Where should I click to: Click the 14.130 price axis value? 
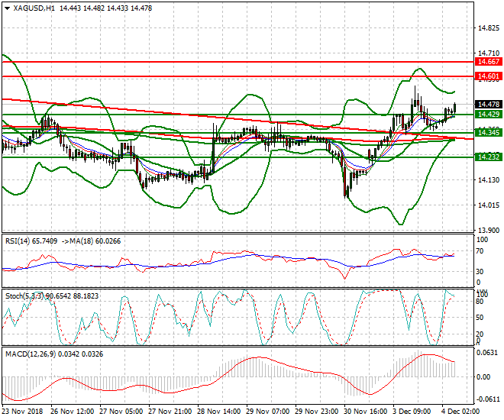(489, 180)
